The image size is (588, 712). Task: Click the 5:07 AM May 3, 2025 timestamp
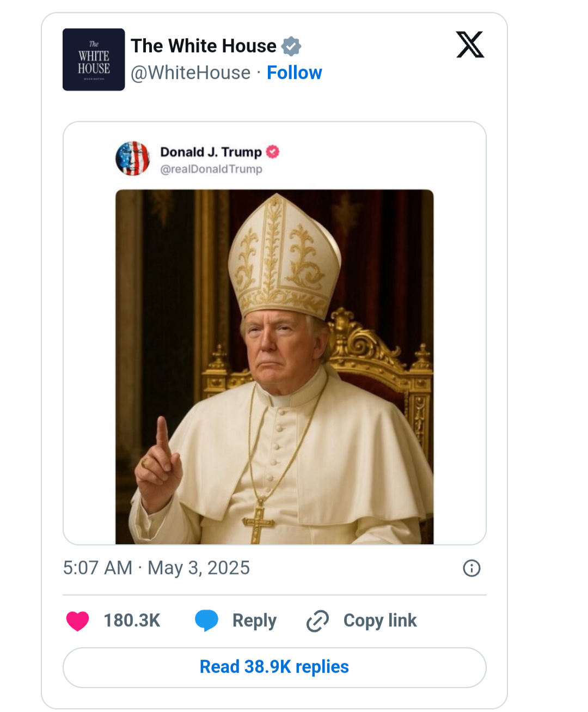coord(156,568)
